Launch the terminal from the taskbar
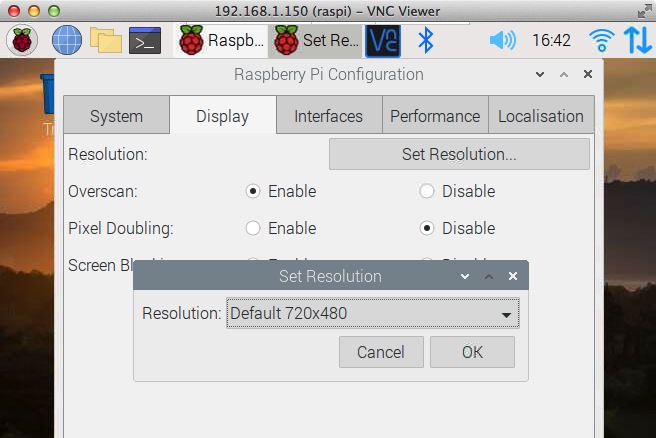Image resolution: width=656 pixels, height=438 pixels. pos(145,40)
